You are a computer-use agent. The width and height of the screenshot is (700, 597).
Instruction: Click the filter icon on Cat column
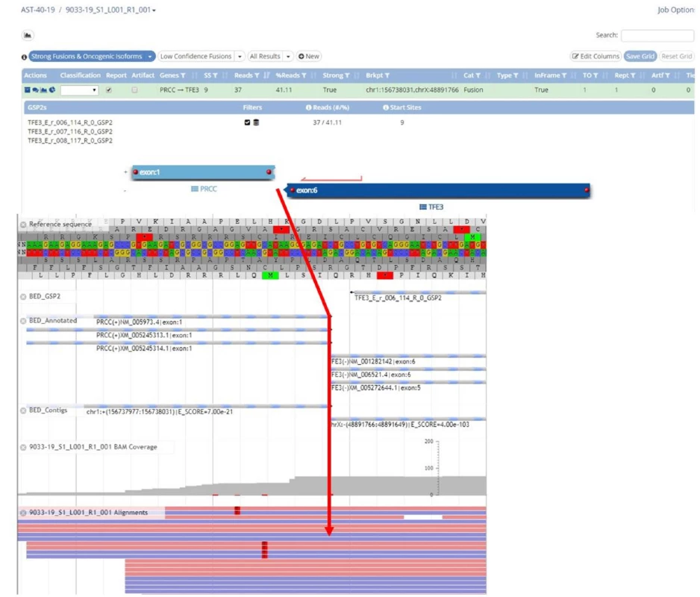[x=478, y=75]
